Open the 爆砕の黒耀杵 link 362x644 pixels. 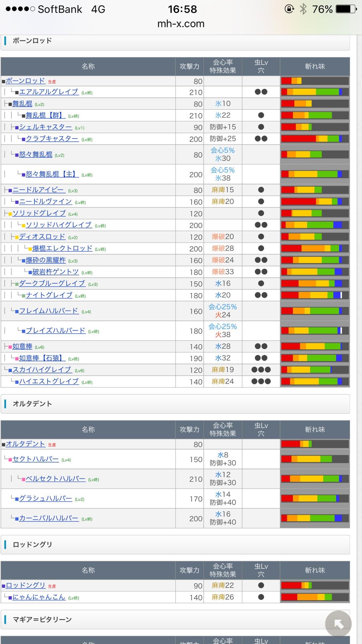[46, 260]
